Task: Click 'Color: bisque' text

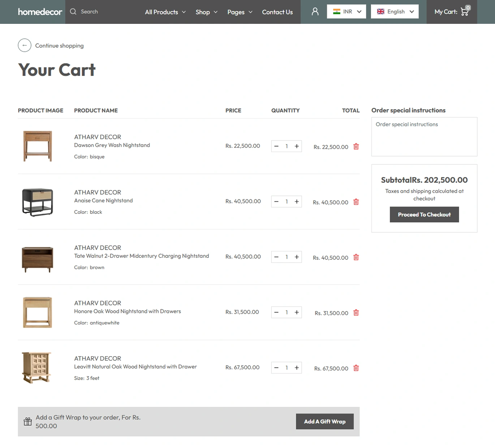Action: pyautogui.click(x=89, y=156)
